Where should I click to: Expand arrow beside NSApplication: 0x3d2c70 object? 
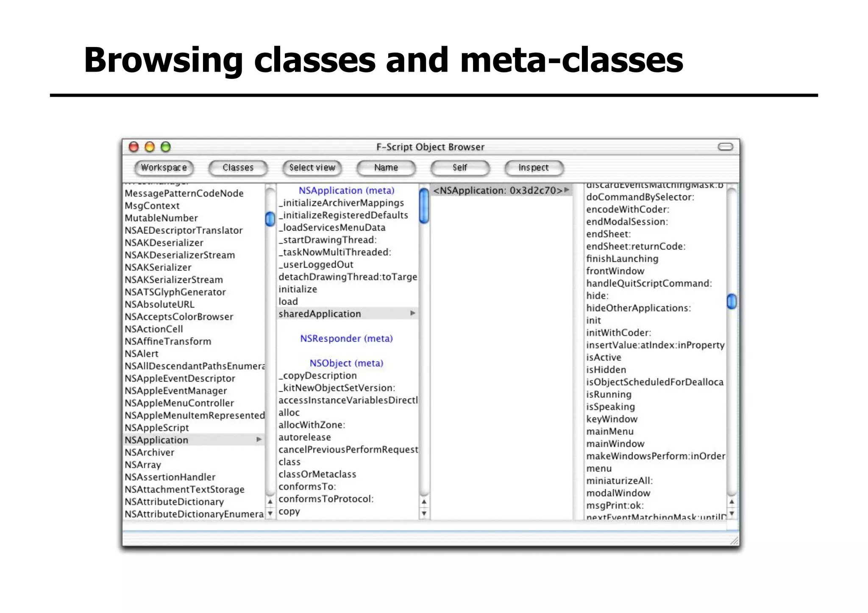(567, 190)
